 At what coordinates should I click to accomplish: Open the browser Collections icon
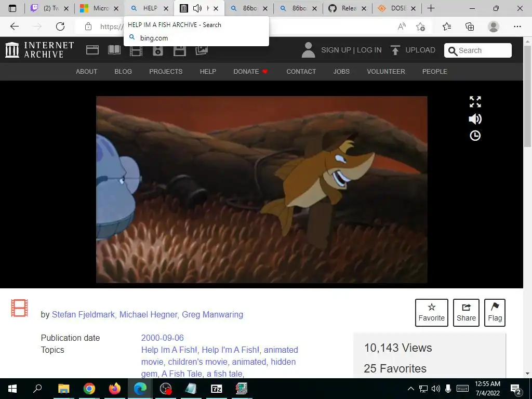[x=470, y=26]
